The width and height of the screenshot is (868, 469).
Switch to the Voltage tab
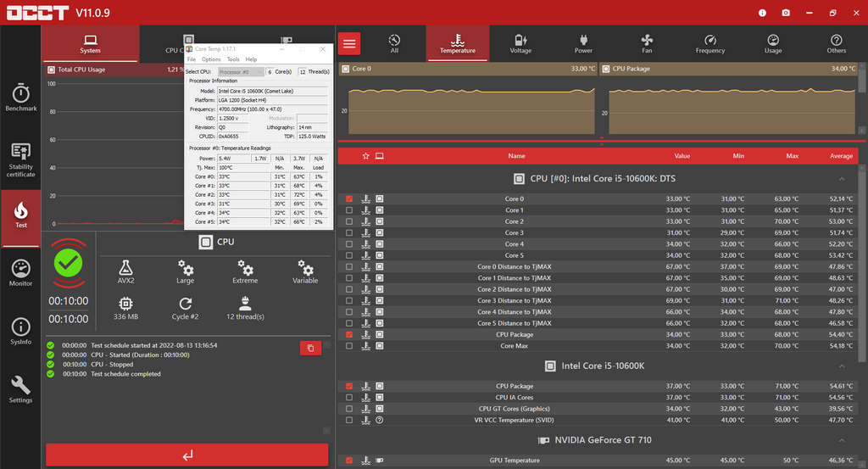(x=520, y=44)
